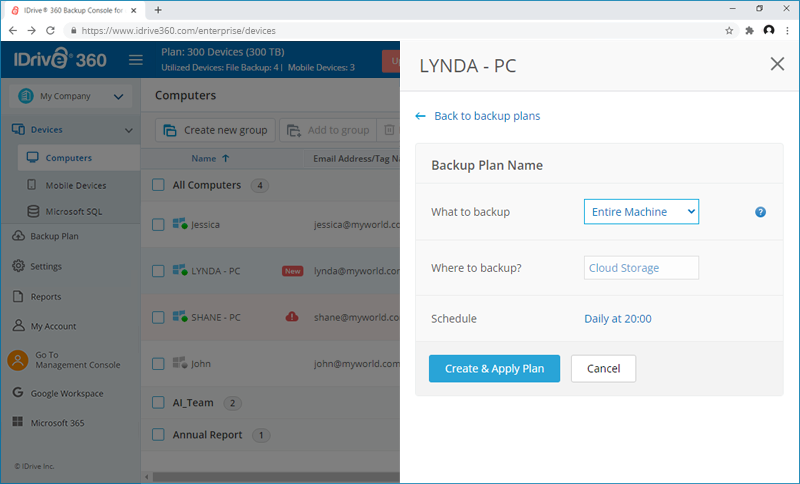
Task: Click the IDrive 360 logo
Action: (60, 59)
